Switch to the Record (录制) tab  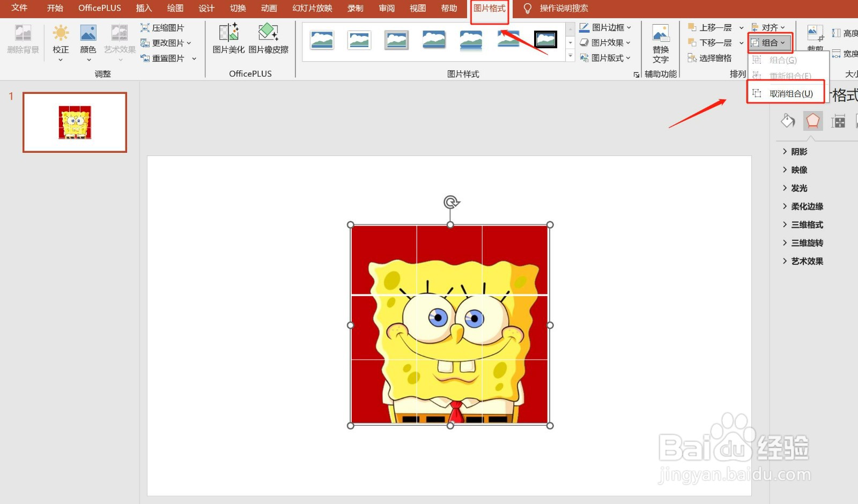click(355, 8)
